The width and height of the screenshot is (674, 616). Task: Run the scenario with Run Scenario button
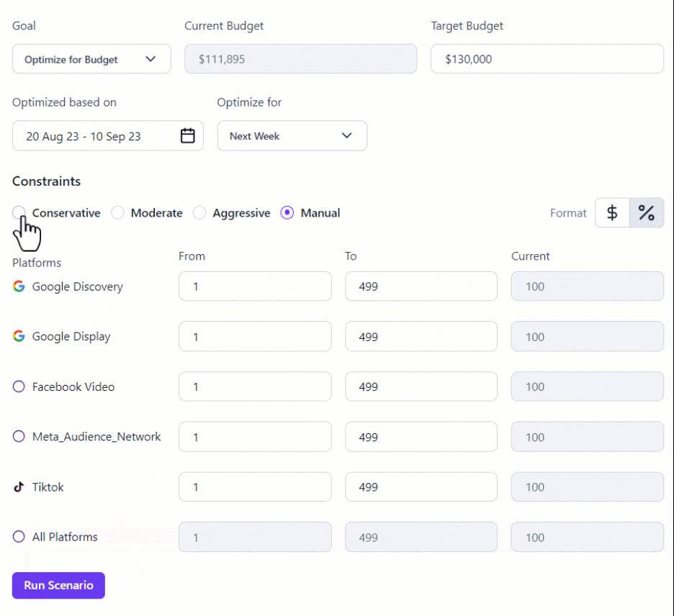pos(58,585)
